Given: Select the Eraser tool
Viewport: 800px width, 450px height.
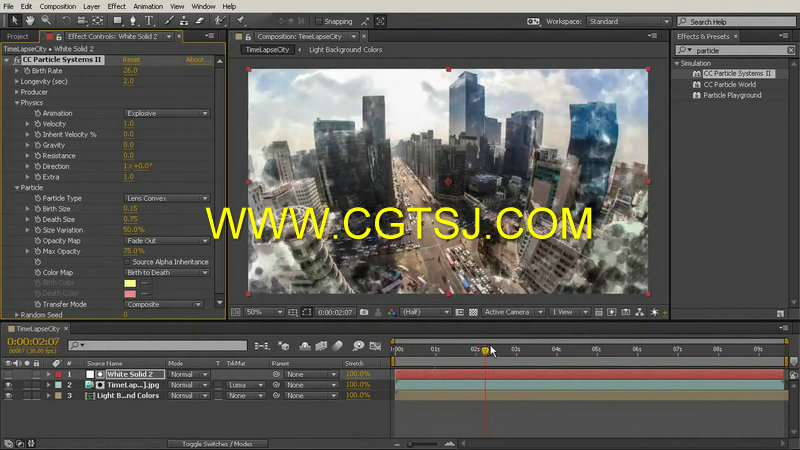Looking at the screenshot, I should pos(200,21).
